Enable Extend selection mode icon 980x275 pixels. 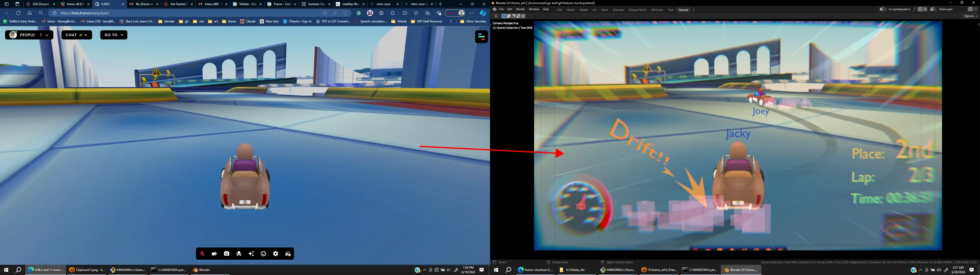509,16
